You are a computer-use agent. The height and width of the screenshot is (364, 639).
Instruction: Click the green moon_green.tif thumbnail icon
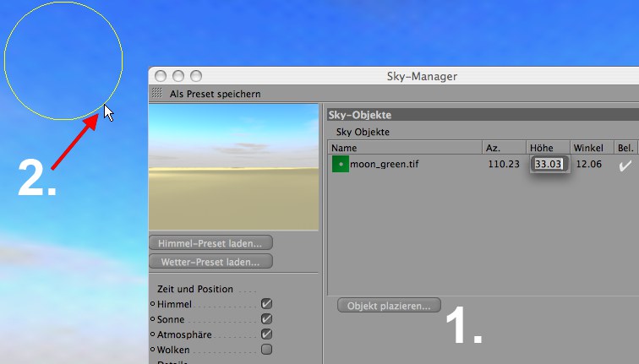point(341,164)
